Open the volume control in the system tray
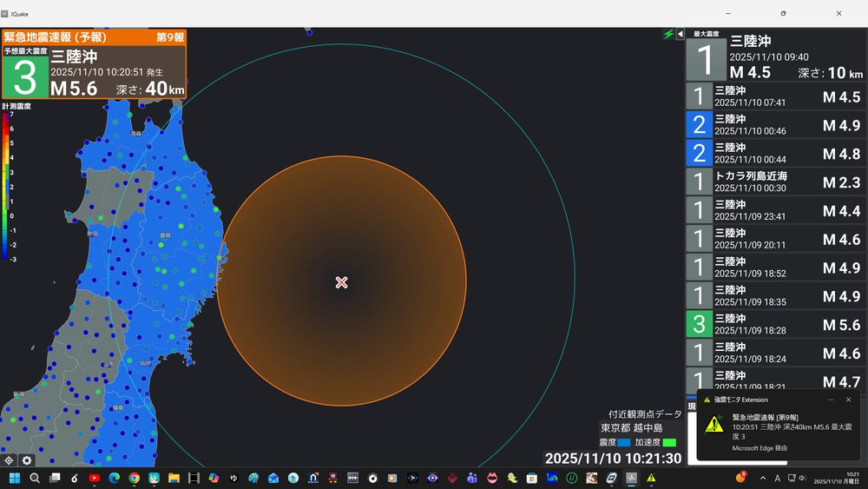Image resolution: width=868 pixels, height=489 pixels. point(802,478)
